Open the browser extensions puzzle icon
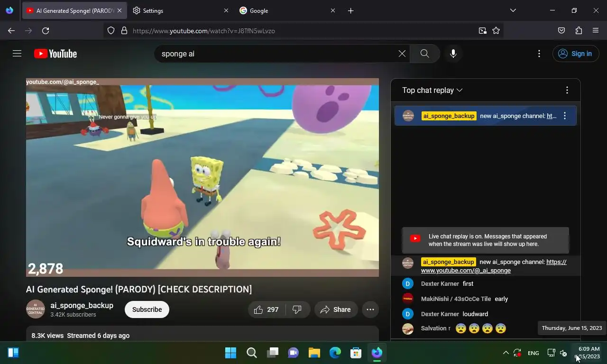 (579, 31)
